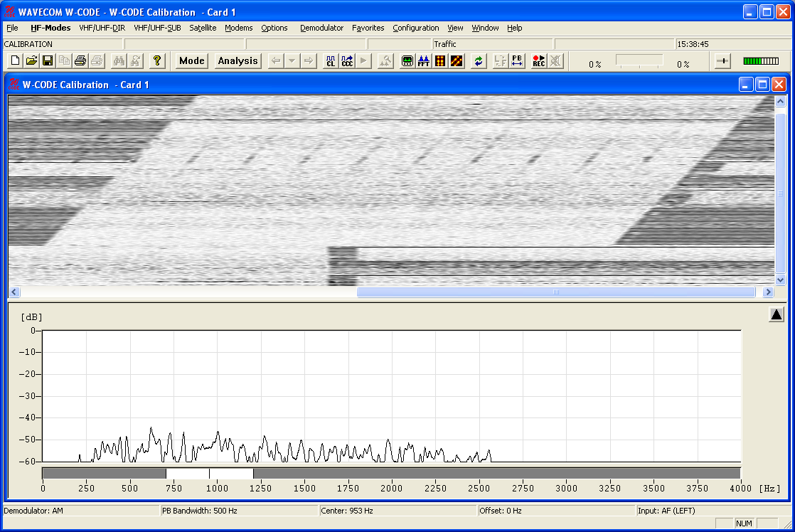Open the Configuration menu

point(415,28)
